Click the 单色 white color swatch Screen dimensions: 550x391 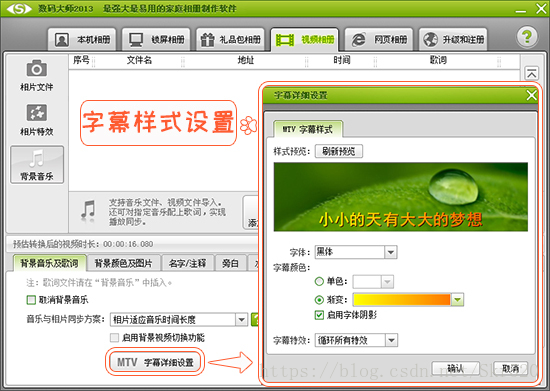pos(367,282)
